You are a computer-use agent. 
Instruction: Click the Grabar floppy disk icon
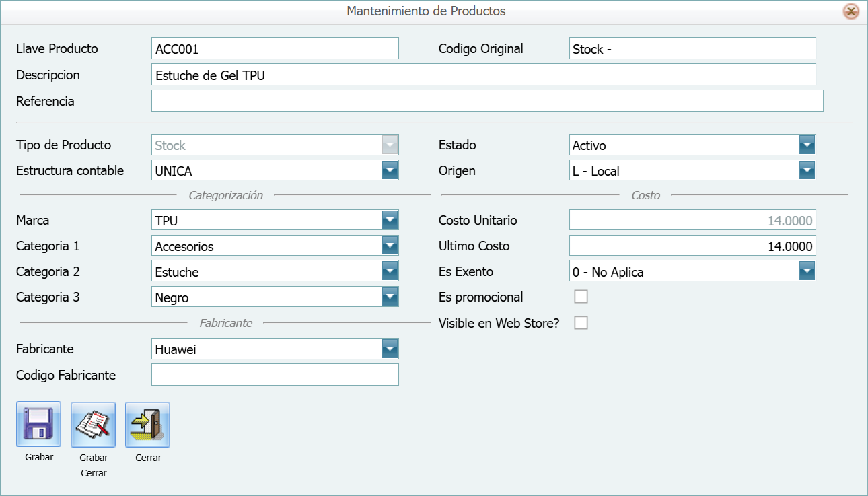click(38, 425)
